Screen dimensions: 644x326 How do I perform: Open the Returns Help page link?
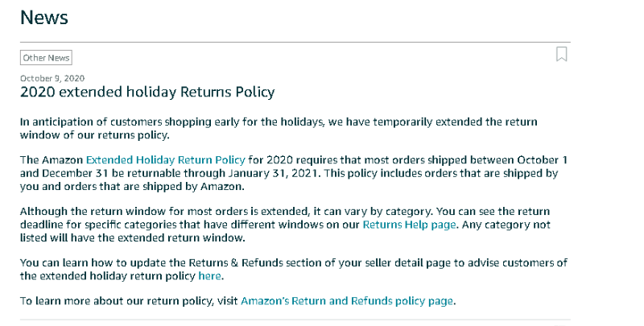pos(408,225)
